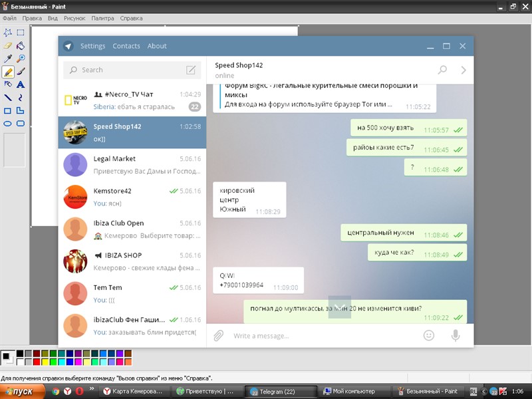Screen dimensions: 532x399
Task: Pick the Eraser tool in Paint
Action: pos(8,46)
